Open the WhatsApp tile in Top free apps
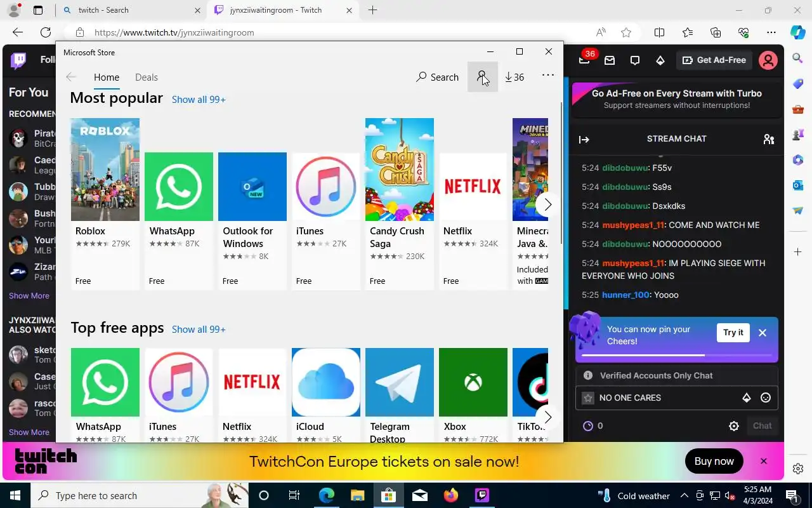The height and width of the screenshot is (508, 812). click(105, 395)
